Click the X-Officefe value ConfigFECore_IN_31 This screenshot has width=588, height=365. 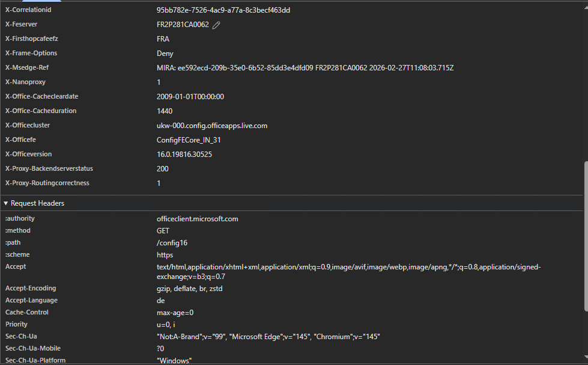(x=189, y=140)
